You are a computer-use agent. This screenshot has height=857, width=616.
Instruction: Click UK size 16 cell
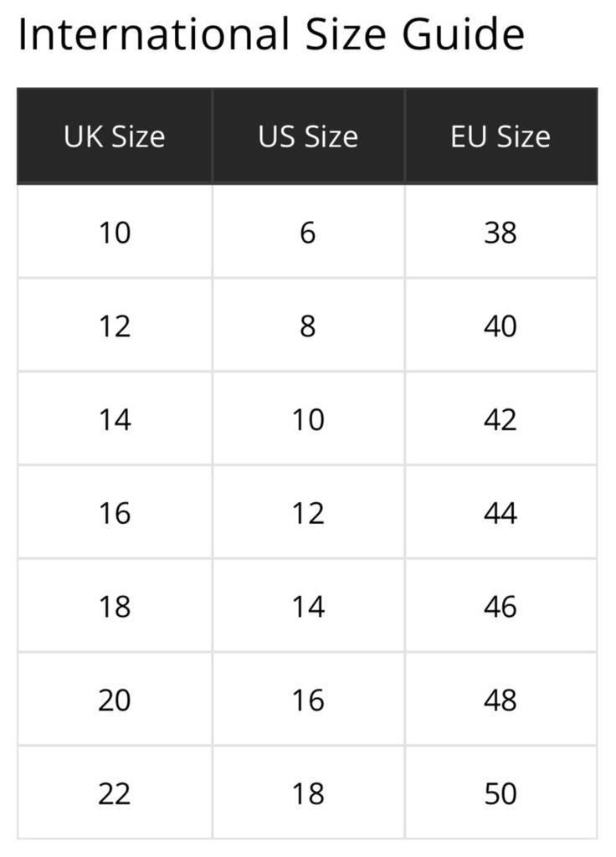(114, 512)
